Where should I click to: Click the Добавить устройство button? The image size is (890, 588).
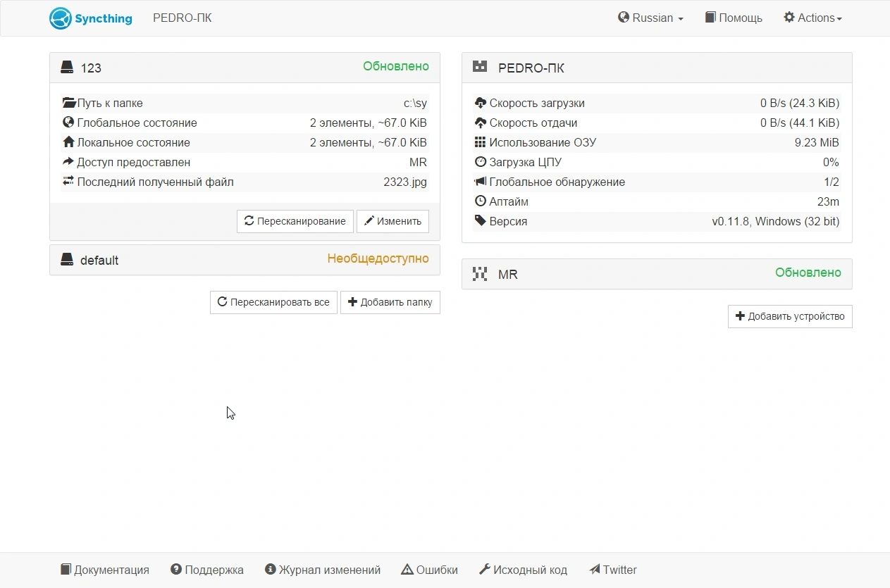click(x=790, y=316)
